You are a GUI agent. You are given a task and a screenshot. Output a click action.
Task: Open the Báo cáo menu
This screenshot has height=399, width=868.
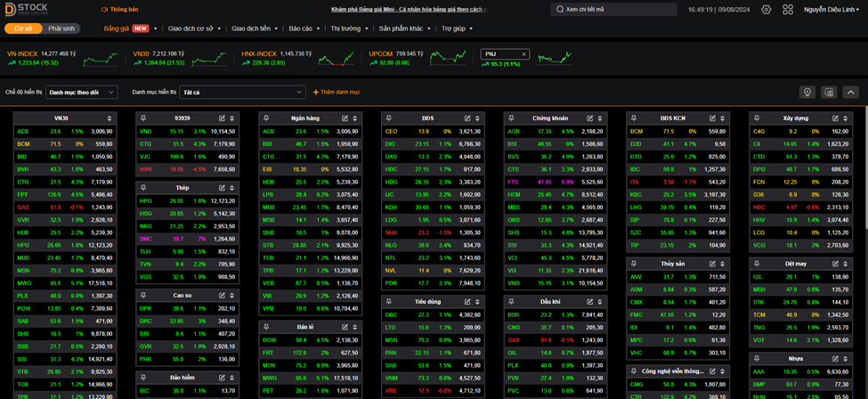point(304,28)
